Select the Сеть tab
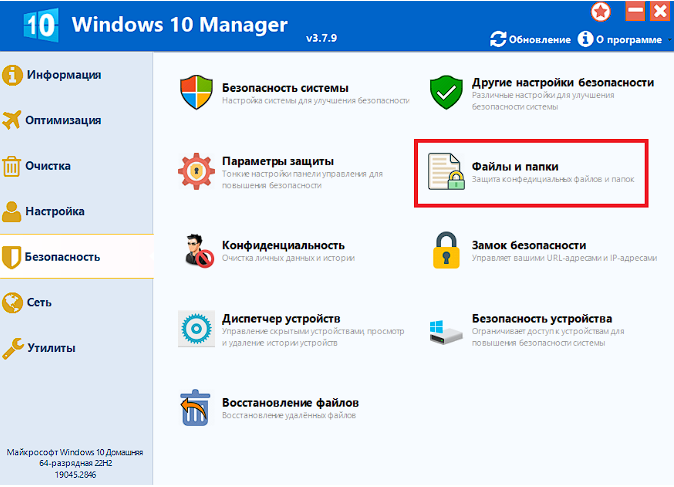674x487 pixels. coord(77,302)
